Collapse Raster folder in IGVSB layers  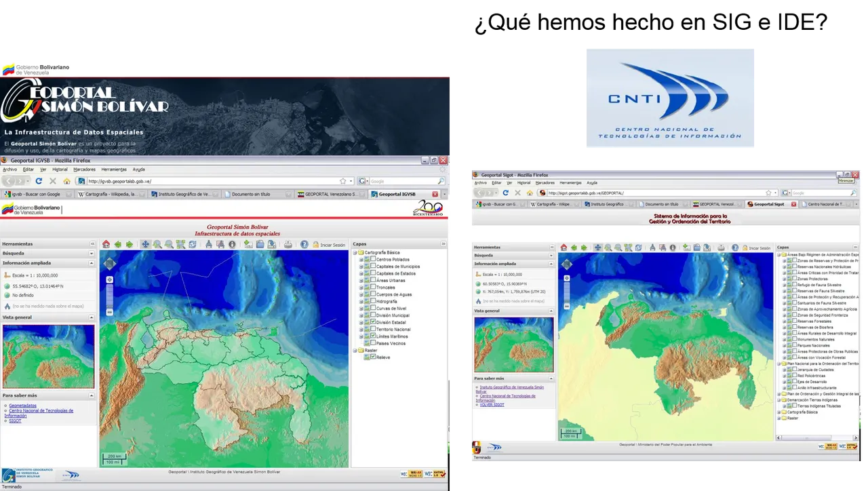355,350
